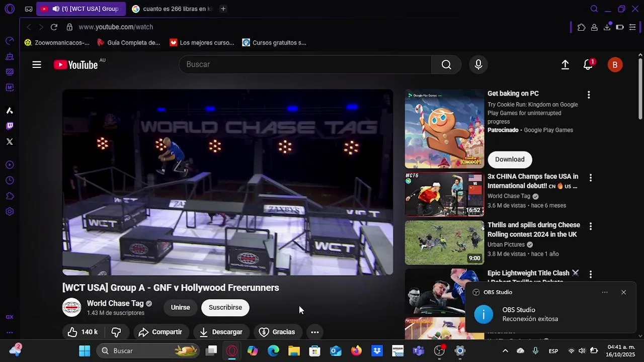
Task: Go to the YouTube home logo
Action: coord(75,64)
